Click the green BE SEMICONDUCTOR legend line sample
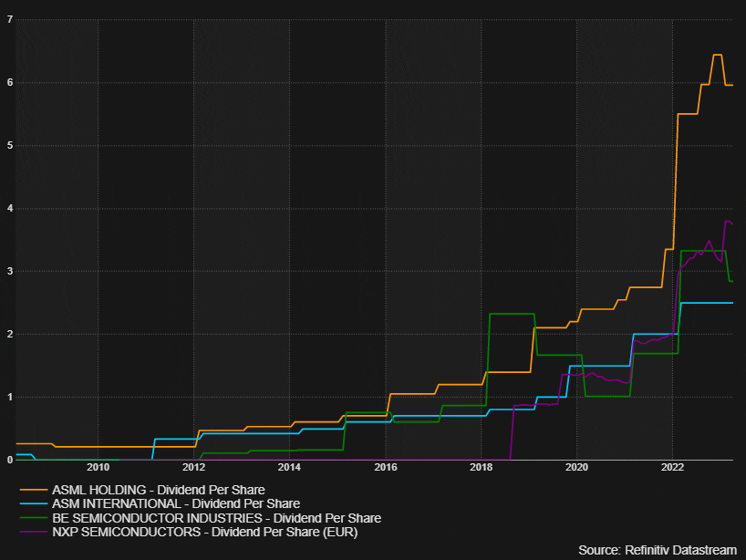 coord(34,518)
